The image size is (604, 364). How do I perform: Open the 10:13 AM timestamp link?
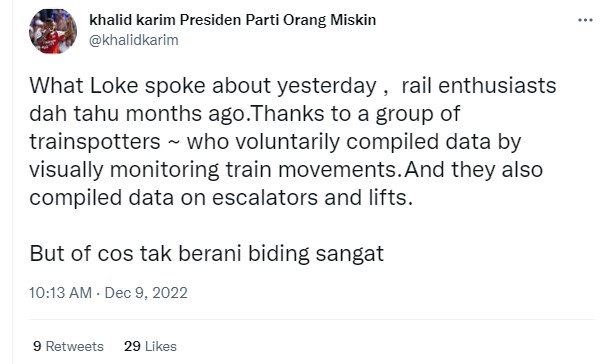(60, 293)
